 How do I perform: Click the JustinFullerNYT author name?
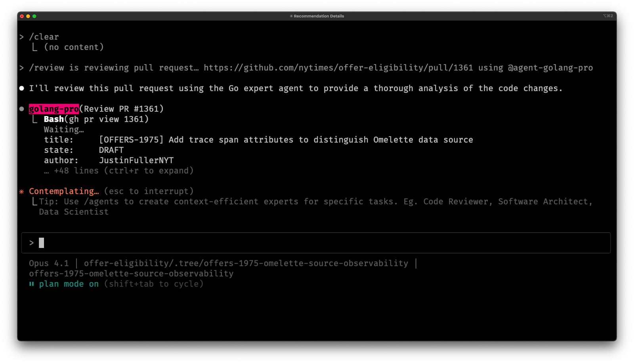tap(136, 160)
